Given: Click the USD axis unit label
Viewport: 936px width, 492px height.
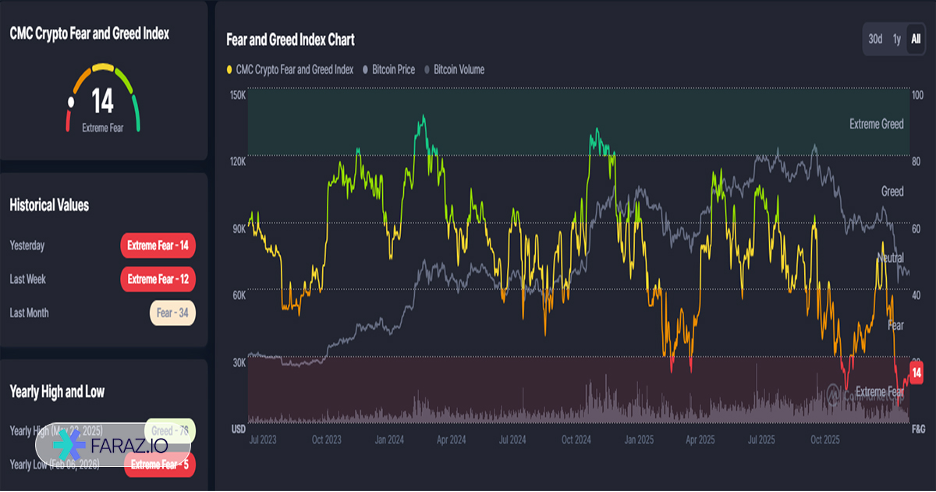Looking at the screenshot, I should click(239, 429).
